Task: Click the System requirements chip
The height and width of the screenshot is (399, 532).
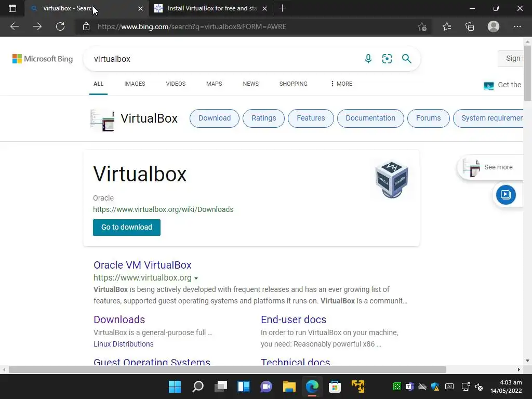Action: click(x=488, y=118)
